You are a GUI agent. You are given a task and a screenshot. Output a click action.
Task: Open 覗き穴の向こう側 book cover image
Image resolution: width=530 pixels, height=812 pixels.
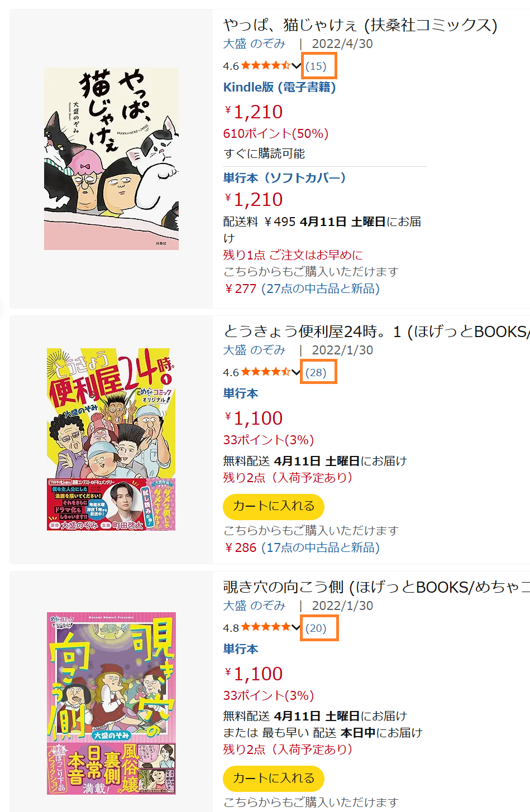coord(111,703)
